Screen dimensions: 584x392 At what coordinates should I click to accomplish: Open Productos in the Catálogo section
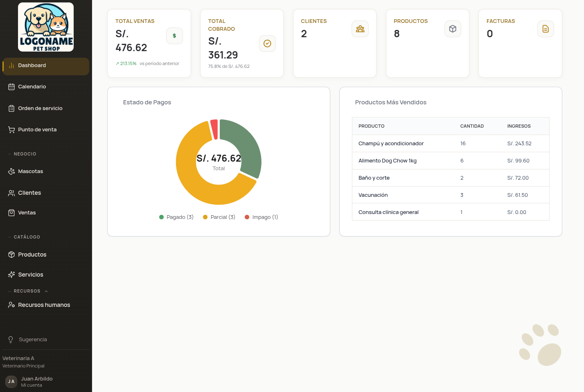pyautogui.click(x=46, y=255)
